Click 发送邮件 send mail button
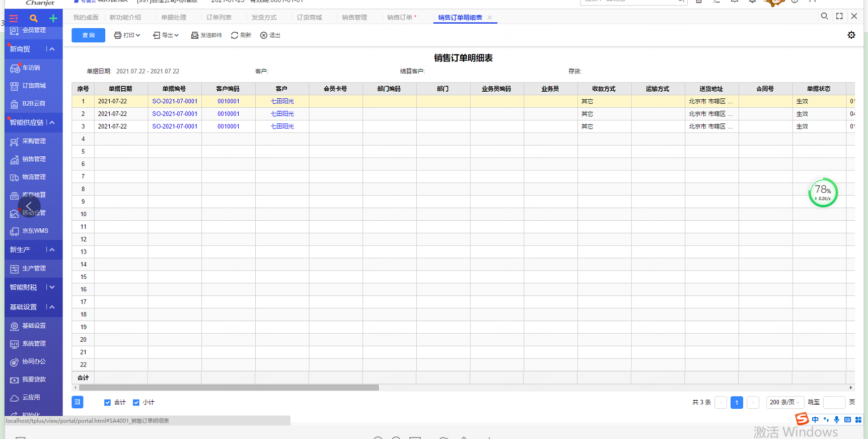The width and height of the screenshot is (868, 439). pyautogui.click(x=206, y=35)
